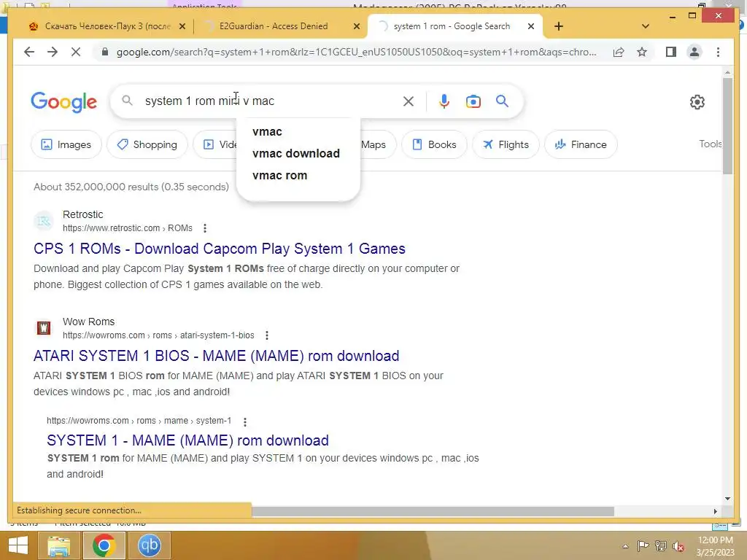The width and height of the screenshot is (747, 560).
Task: Open ATARI SYSTEM 1 BIOS MAME link
Action: click(x=216, y=356)
